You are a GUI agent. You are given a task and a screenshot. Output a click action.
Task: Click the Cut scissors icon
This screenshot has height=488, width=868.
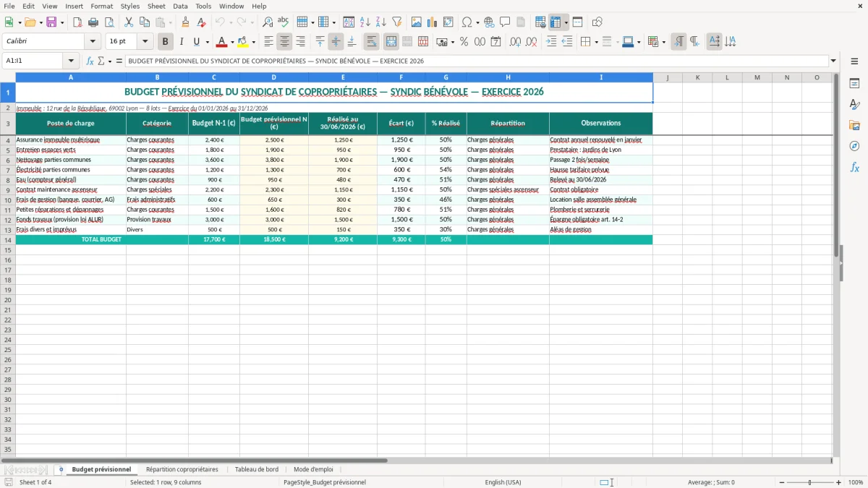[129, 22]
